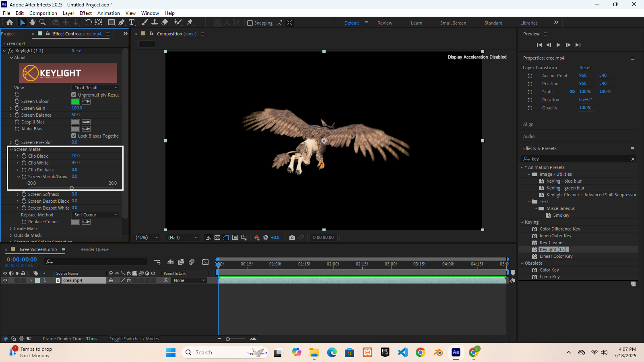Toggle Clip Black stopwatch
The image size is (644, 362).
coord(24,156)
